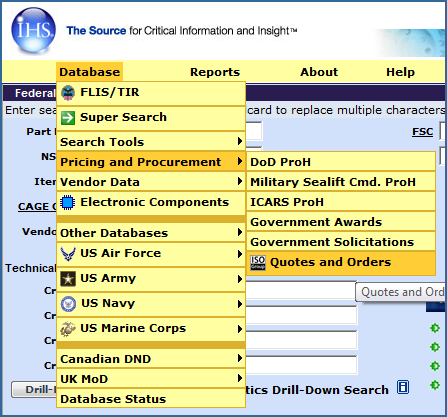
Task: Expand Pricing and Procurement submenu arrow
Action: (x=240, y=161)
